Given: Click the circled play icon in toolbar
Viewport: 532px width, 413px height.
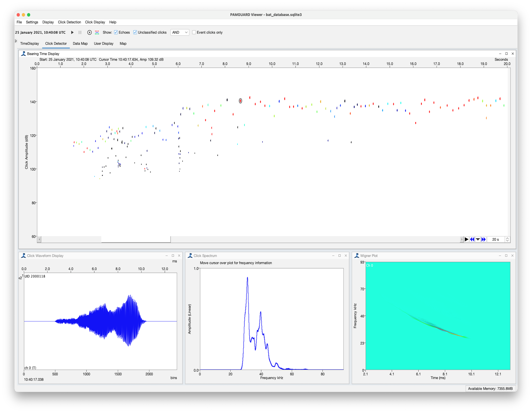Looking at the screenshot, I should (x=89, y=32).
